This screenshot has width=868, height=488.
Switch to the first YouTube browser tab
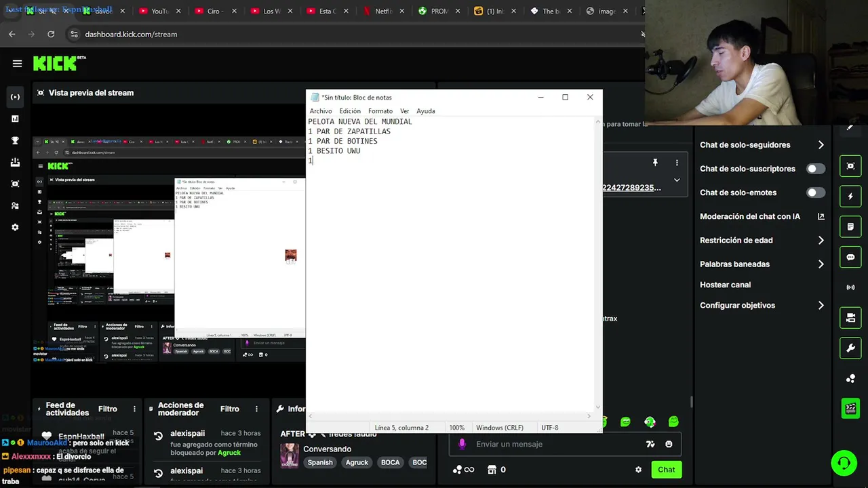159,11
